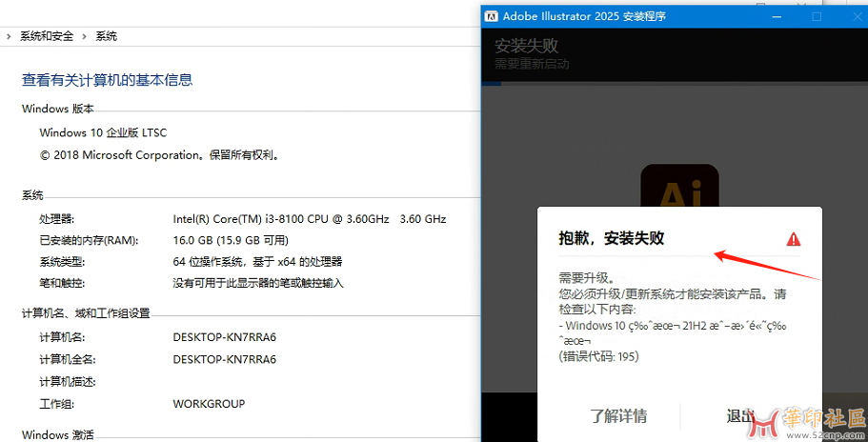Click the 退出 button in the error dialog
868x442 pixels.
click(740, 416)
